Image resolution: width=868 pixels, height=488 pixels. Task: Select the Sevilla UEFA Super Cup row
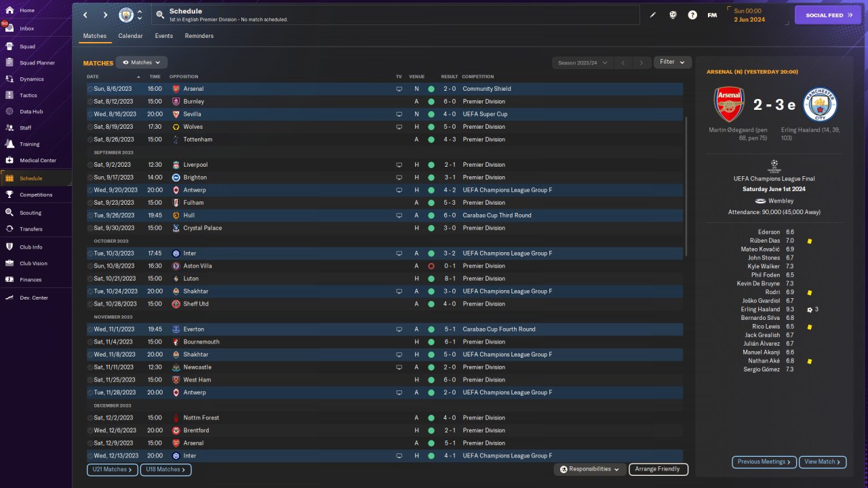[x=384, y=114]
